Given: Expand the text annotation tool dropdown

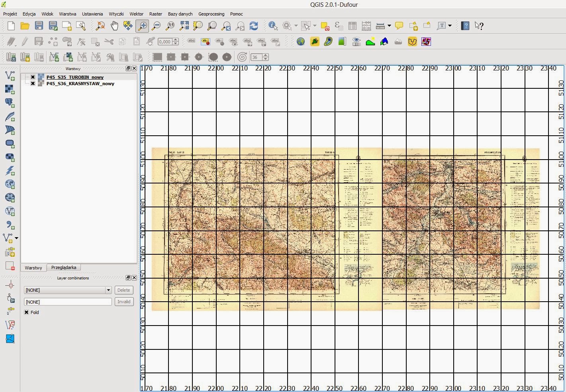Looking at the screenshot, I should pos(450,26).
